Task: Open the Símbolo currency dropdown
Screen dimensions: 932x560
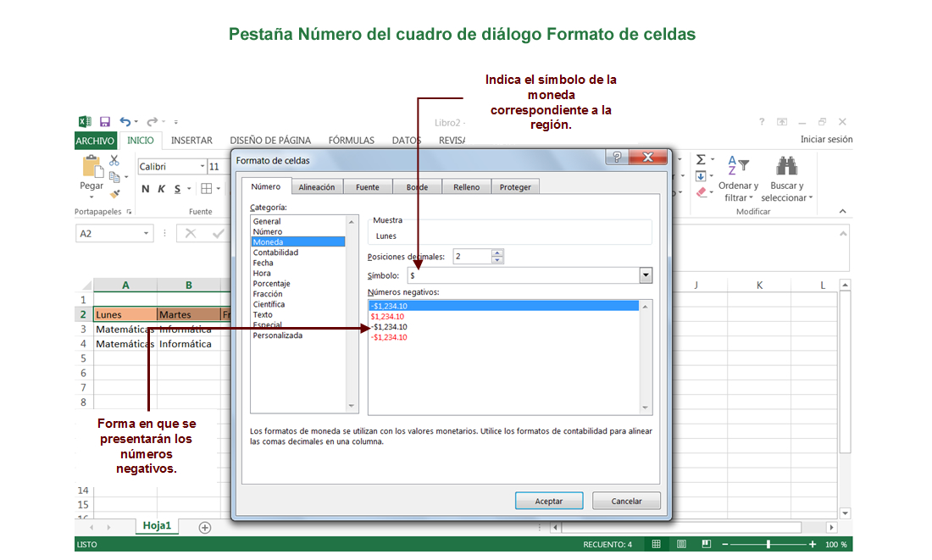Action: [x=646, y=275]
